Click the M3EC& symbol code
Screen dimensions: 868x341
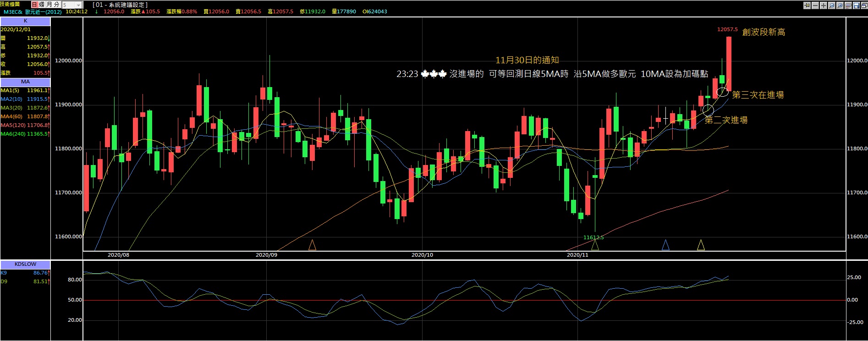coord(13,11)
